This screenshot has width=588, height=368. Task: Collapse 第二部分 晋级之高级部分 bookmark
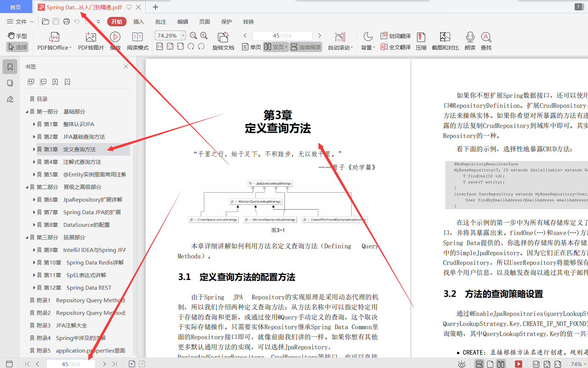[27, 187]
